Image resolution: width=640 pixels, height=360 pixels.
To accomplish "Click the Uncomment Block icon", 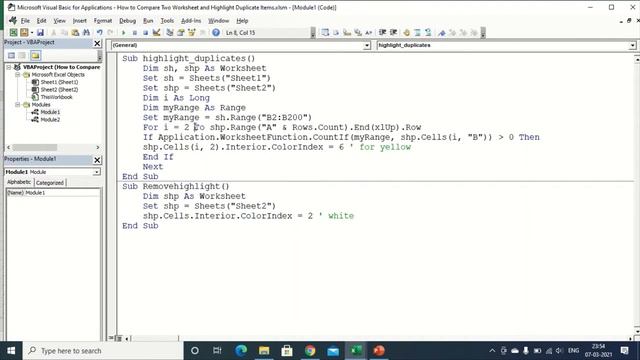I will click(428, 33).
